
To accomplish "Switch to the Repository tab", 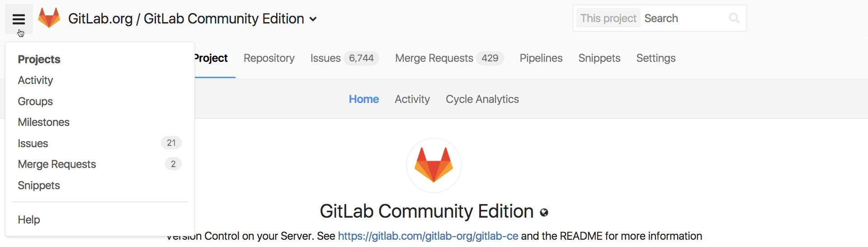I will click(x=269, y=58).
